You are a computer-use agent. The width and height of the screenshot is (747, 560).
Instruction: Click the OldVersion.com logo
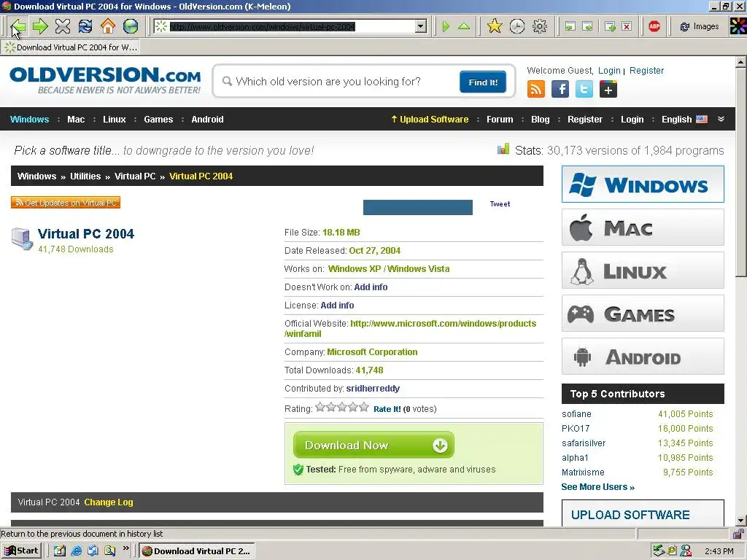(105, 80)
